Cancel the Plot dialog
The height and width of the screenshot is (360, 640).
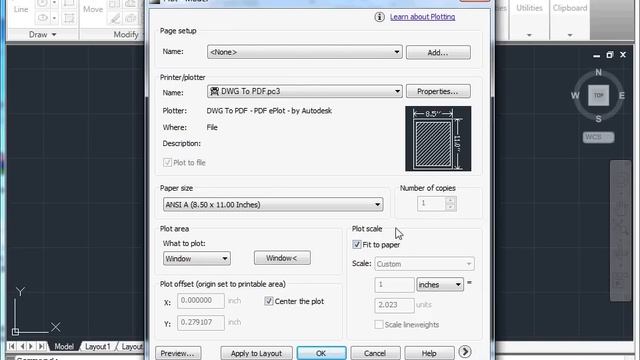[x=375, y=353]
